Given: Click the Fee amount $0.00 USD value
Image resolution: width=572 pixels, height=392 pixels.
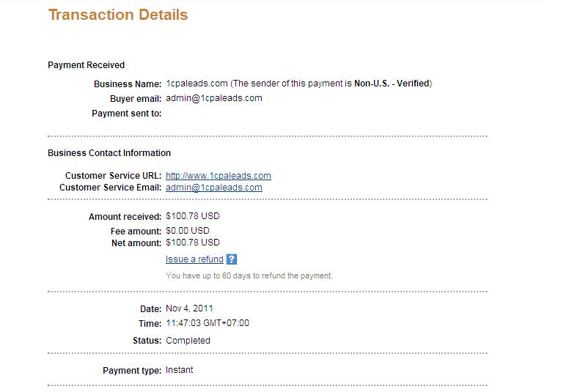Looking at the screenshot, I should click(x=188, y=231).
